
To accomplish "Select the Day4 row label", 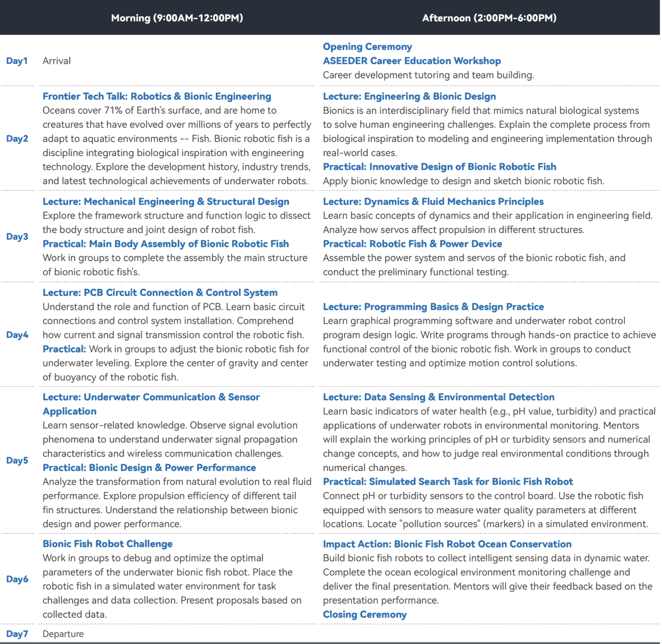I will click(17, 335).
